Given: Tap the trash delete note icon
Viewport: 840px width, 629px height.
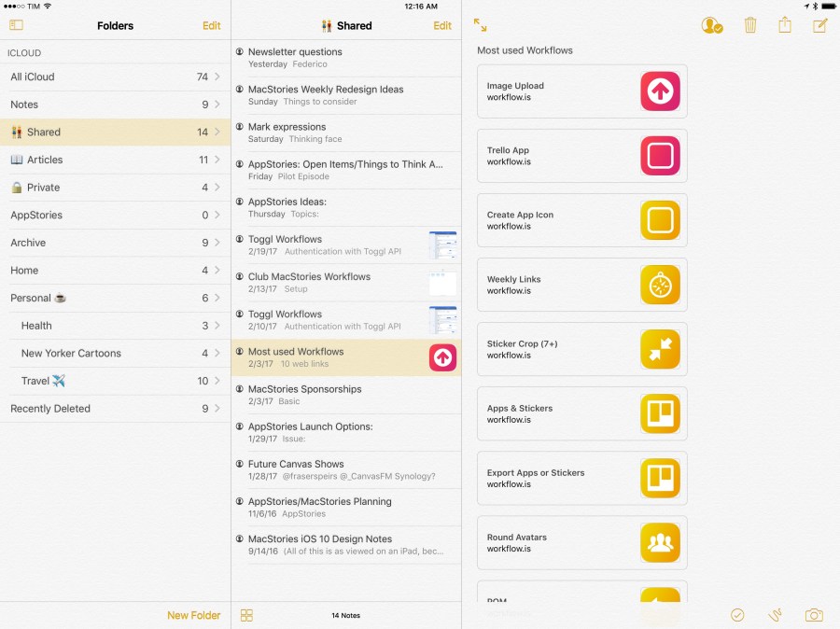Looking at the screenshot, I should pyautogui.click(x=750, y=25).
